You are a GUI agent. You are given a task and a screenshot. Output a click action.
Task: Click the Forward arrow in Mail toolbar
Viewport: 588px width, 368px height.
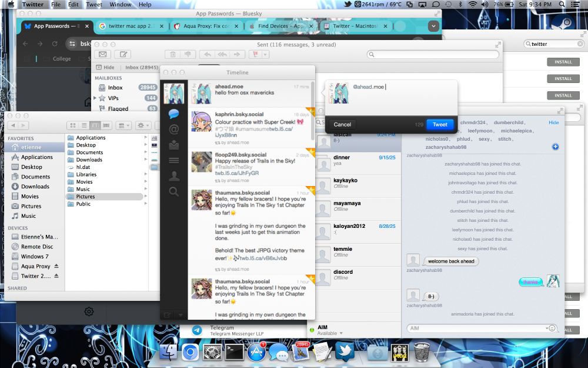[x=237, y=54]
